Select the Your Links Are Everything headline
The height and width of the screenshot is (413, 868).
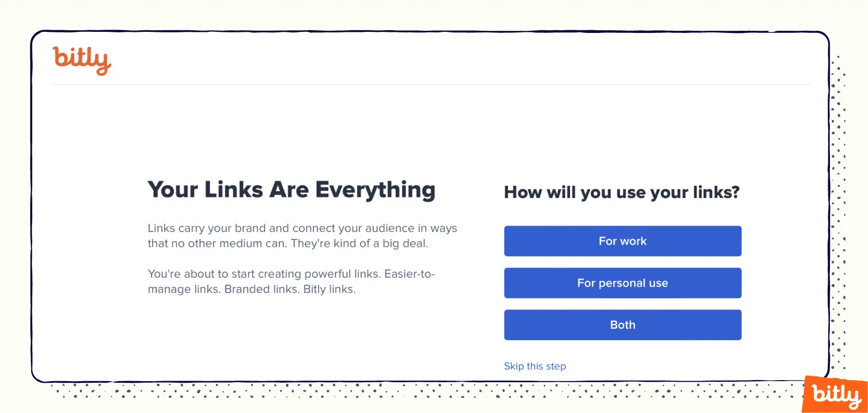coord(291,190)
